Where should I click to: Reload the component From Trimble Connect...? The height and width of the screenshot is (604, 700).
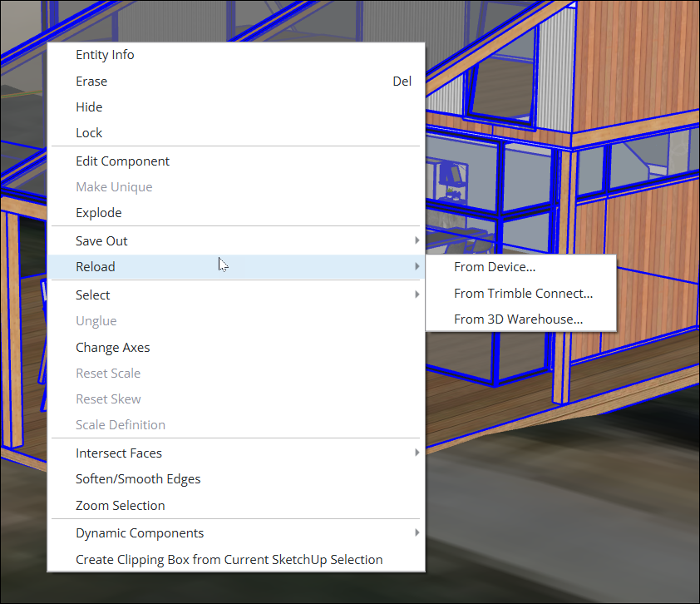[523, 293]
